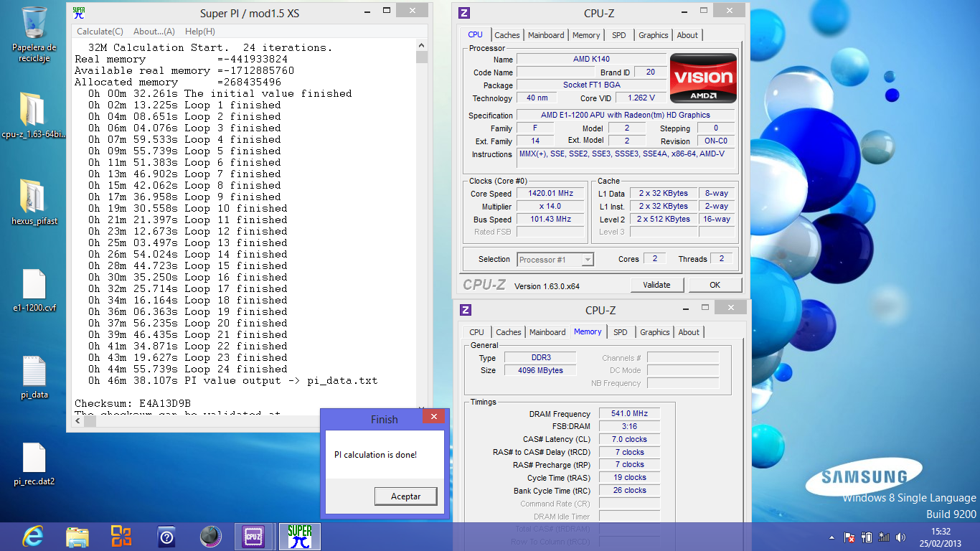Screen dimensions: 980x551
Task: Click the AMD Vision logo in CPU-Z
Action: 703,78
